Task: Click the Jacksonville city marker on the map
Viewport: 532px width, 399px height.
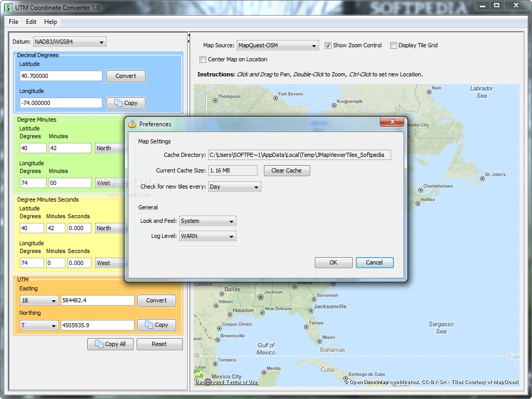Action: click(311, 311)
